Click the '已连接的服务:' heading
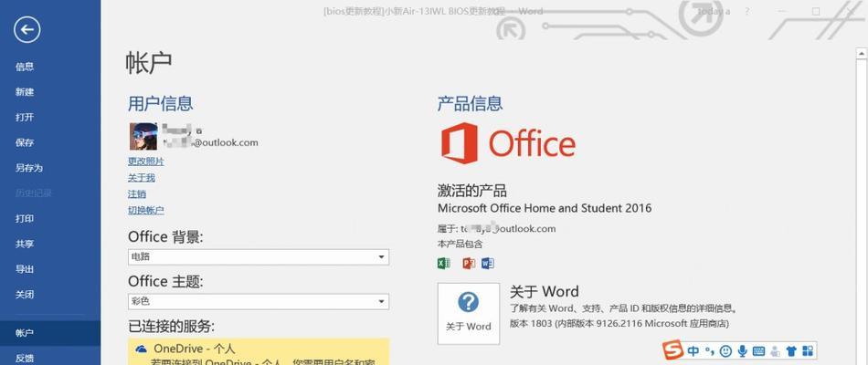 click(171, 327)
